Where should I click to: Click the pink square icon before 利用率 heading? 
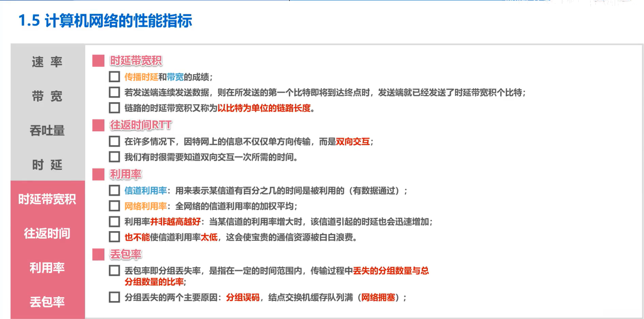[x=98, y=174]
